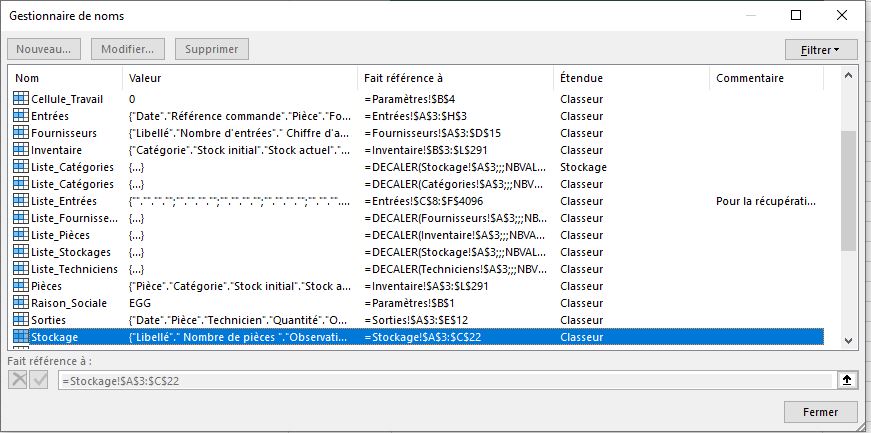Click the icon beside Raison_Sociale

tap(20, 303)
